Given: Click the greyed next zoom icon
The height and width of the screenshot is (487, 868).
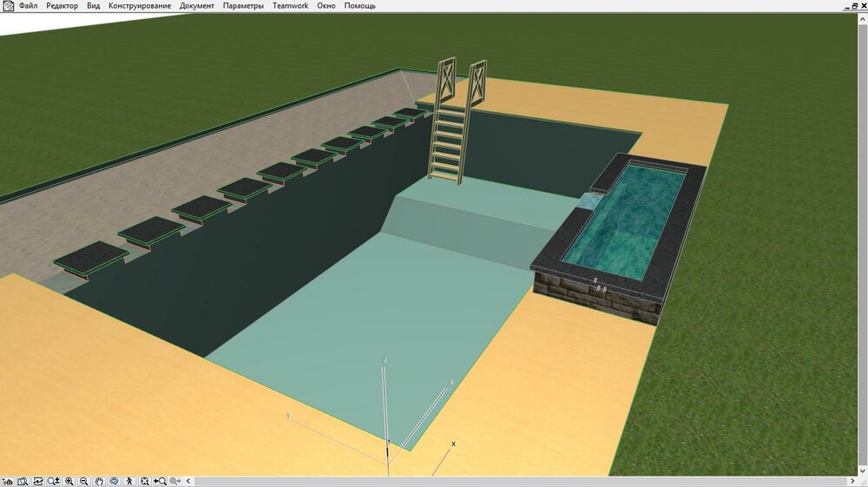Looking at the screenshot, I should [175, 482].
